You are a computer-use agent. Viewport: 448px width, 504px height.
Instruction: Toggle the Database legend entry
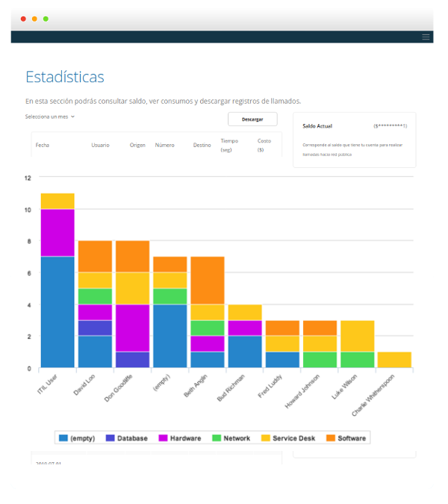pos(127,438)
